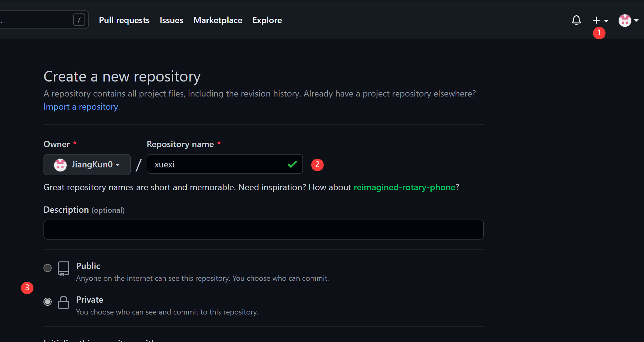Click the profile avatar in header
Screen dimensions: 644x342
pyautogui.click(x=625, y=21)
